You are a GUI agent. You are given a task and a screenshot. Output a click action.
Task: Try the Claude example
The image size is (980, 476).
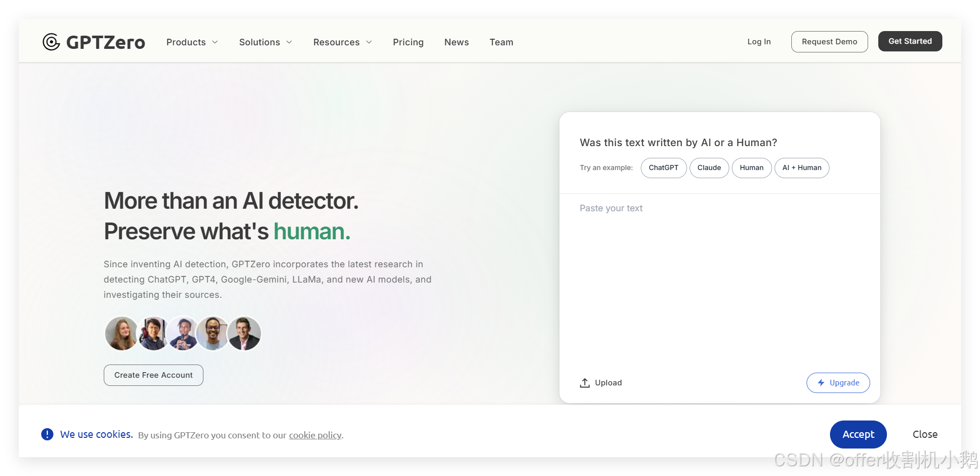[709, 168]
